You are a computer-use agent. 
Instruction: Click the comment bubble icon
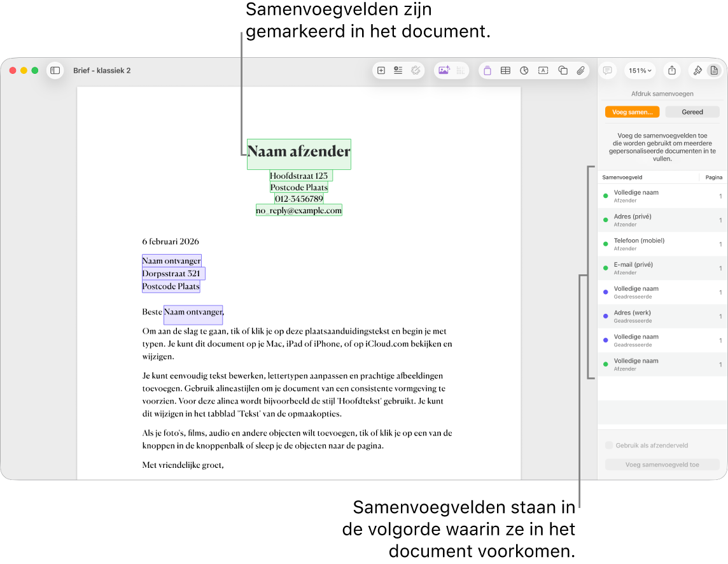pos(607,71)
